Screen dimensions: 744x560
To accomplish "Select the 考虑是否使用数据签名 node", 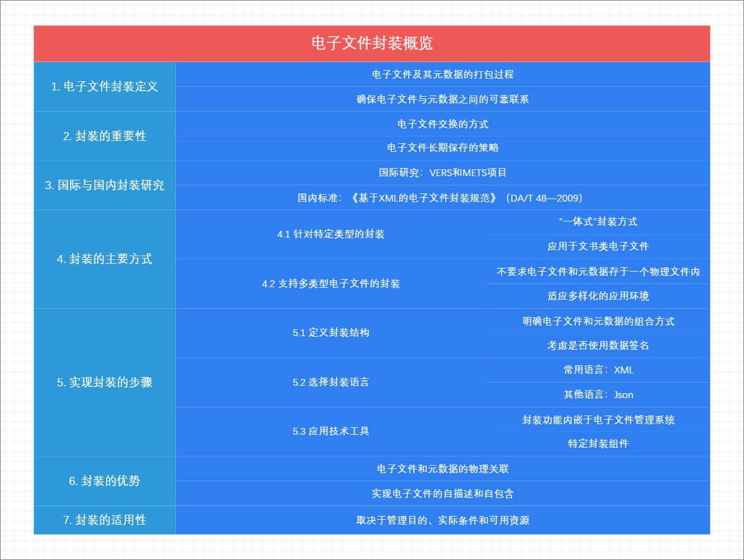I will (x=597, y=346).
